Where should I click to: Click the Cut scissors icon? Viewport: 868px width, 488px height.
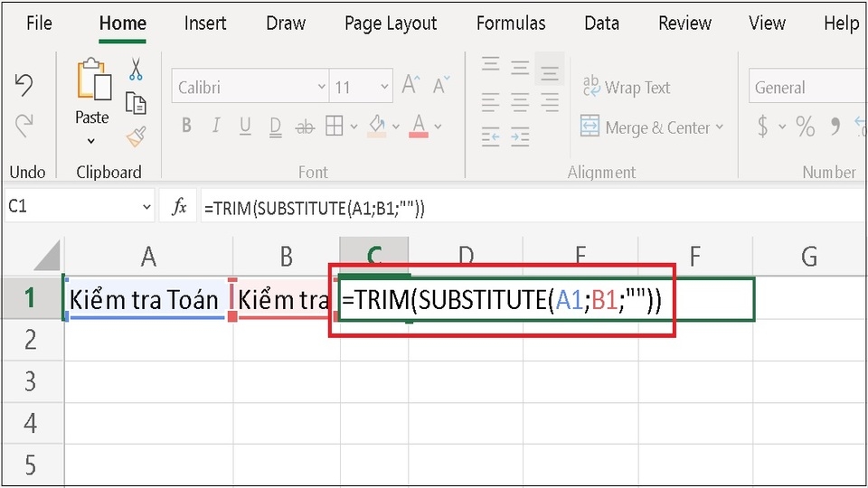136,70
